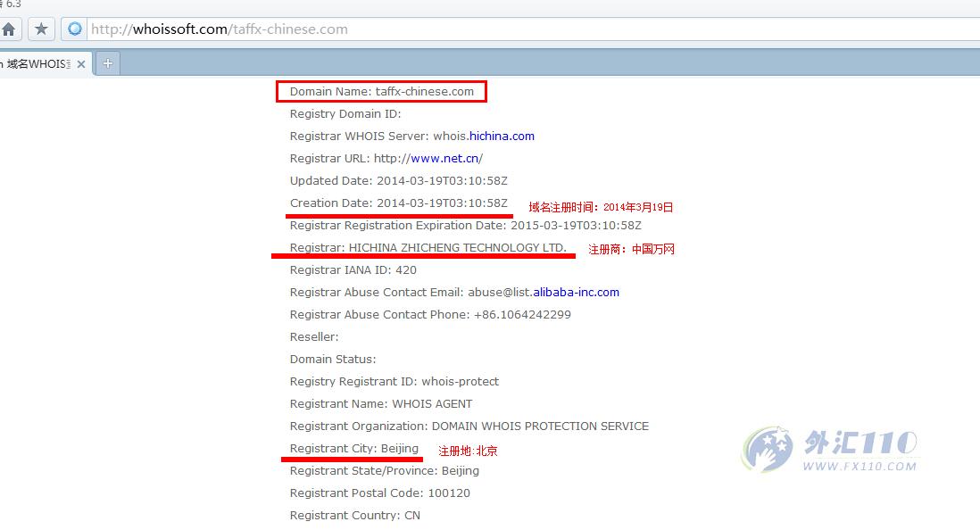The image size is (980, 530).
Task: Click the Registrant Organization line
Action: (x=469, y=426)
